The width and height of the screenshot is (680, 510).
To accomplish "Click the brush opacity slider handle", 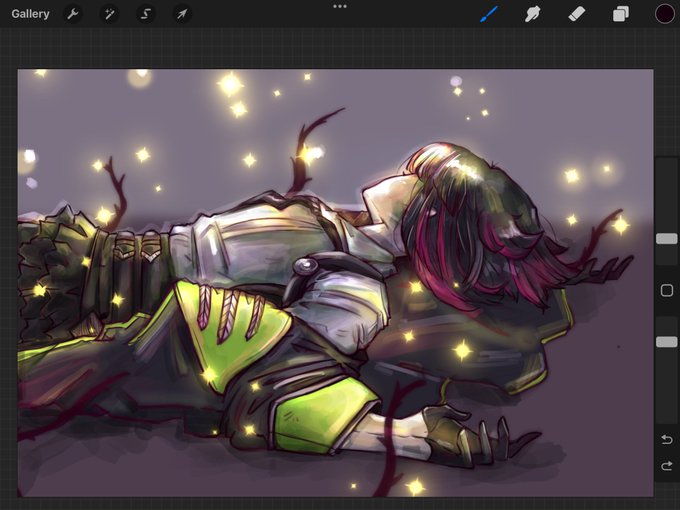I will 667,342.
